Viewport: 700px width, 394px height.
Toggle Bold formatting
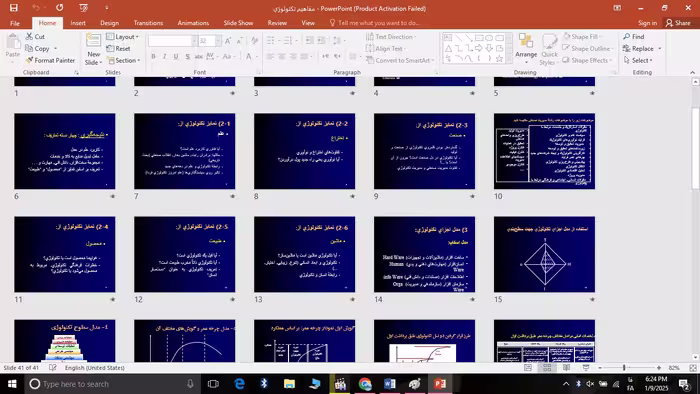(154, 56)
